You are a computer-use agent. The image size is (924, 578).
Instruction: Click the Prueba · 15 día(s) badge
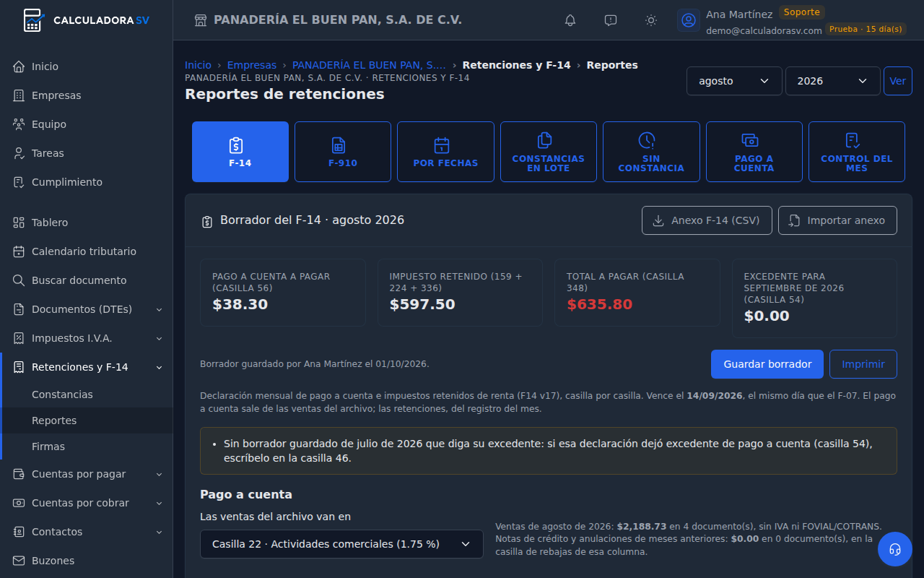coord(866,30)
